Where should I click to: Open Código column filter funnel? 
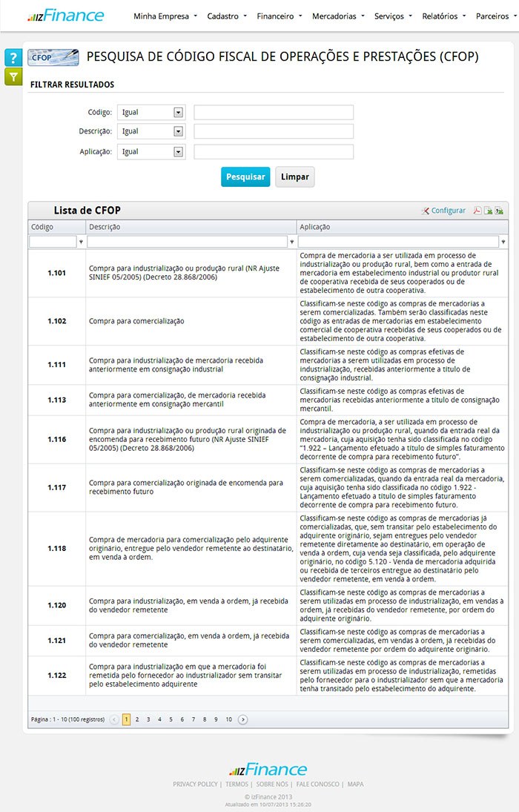click(81, 242)
